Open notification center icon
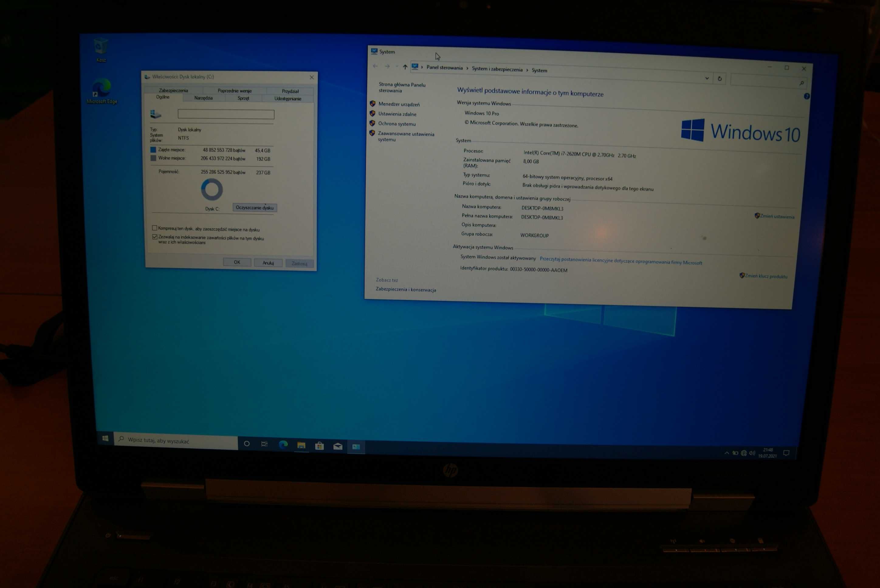The image size is (880, 588). click(786, 453)
